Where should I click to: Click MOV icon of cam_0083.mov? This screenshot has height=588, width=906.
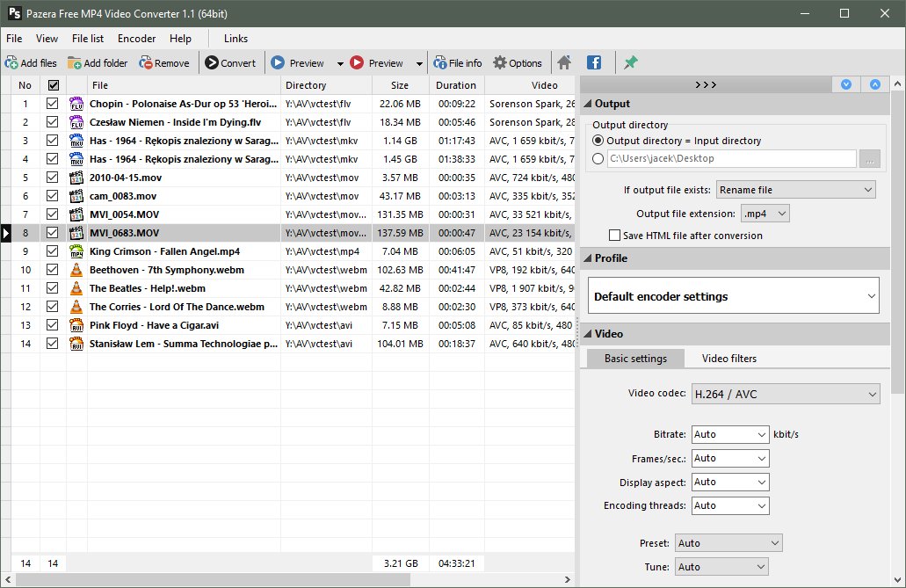tap(76, 196)
